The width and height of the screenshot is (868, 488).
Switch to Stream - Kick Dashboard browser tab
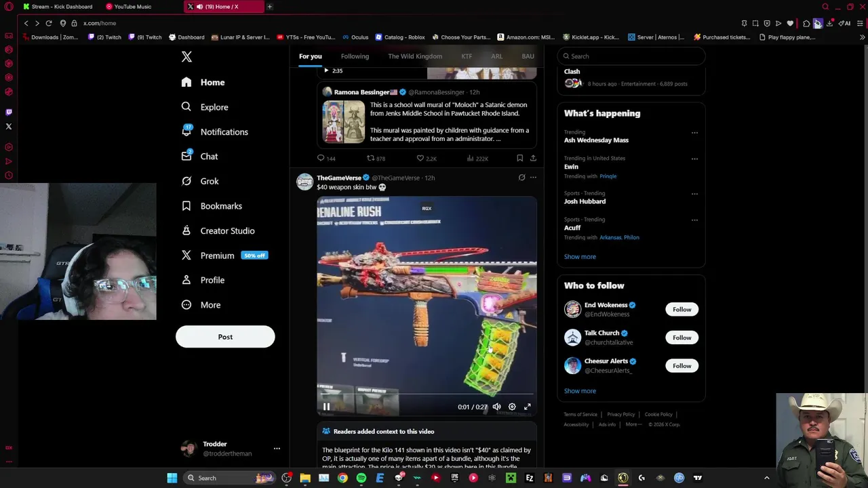tap(58, 7)
